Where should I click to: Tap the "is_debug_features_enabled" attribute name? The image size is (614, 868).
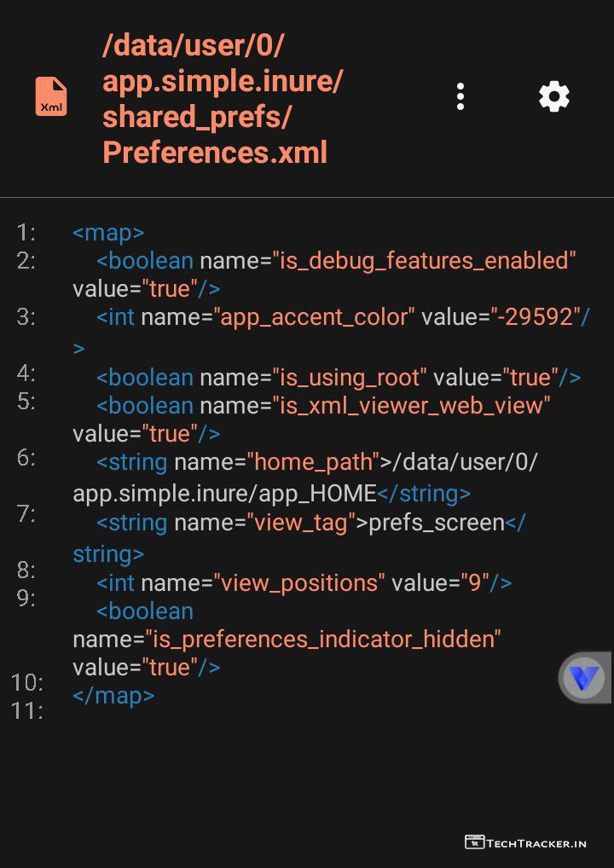tap(424, 260)
